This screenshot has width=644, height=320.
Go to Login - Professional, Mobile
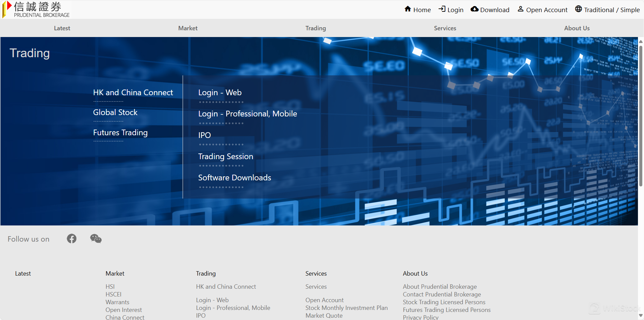(247, 114)
